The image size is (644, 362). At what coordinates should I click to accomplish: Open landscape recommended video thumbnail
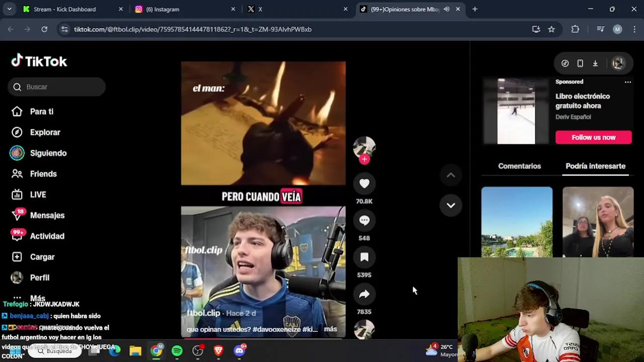(517, 222)
